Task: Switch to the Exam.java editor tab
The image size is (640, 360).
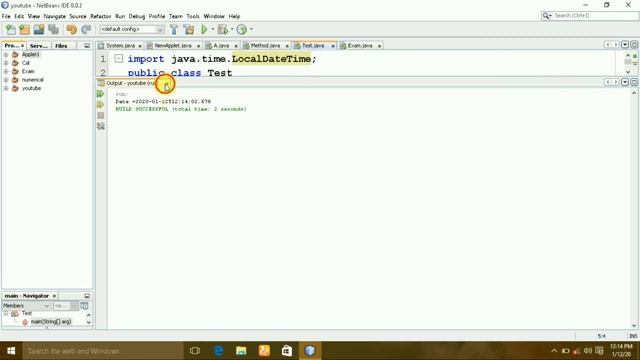Action: coord(360,46)
